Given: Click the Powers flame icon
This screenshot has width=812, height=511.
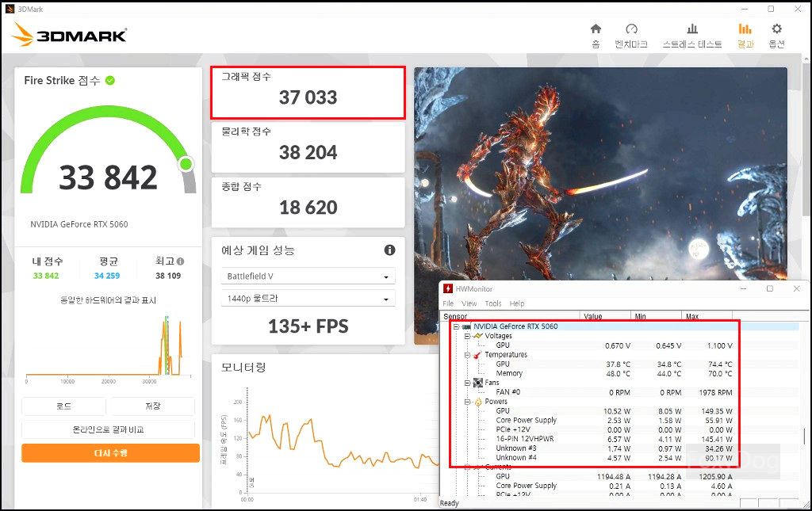Looking at the screenshot, I should [x=477, y=402].
